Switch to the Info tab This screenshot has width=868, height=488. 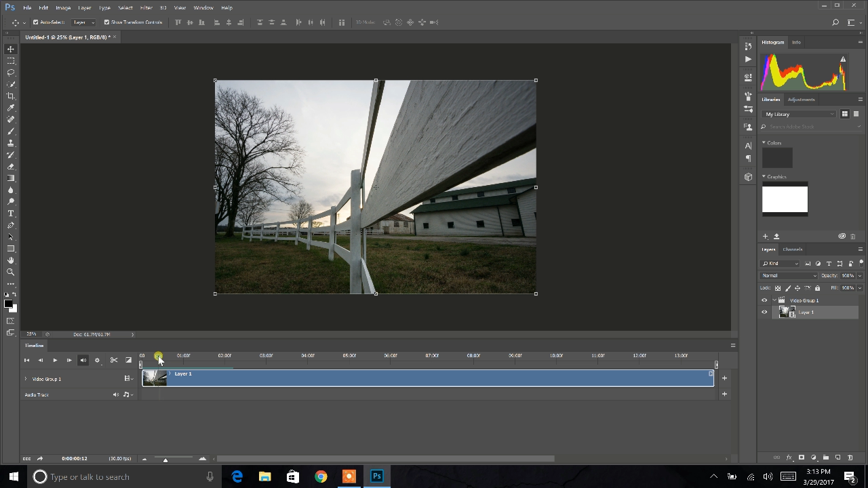point(796,42)
